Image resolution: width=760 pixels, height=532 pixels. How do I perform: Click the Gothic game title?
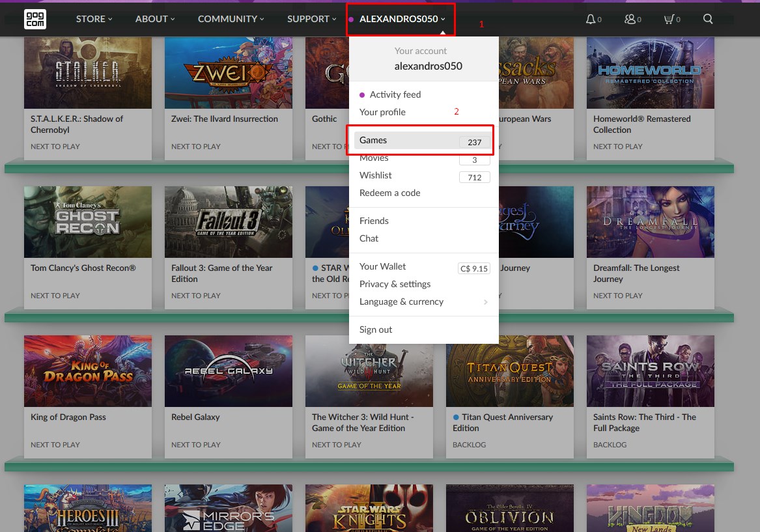pos(324,119)
